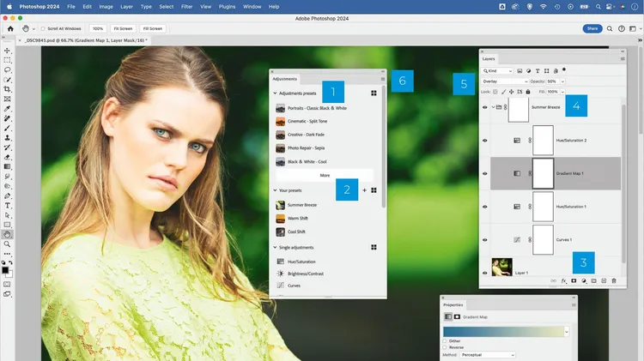Click the Share button
Image resolution: width=644 pixels, height=361 pixels.
[592, 28]
